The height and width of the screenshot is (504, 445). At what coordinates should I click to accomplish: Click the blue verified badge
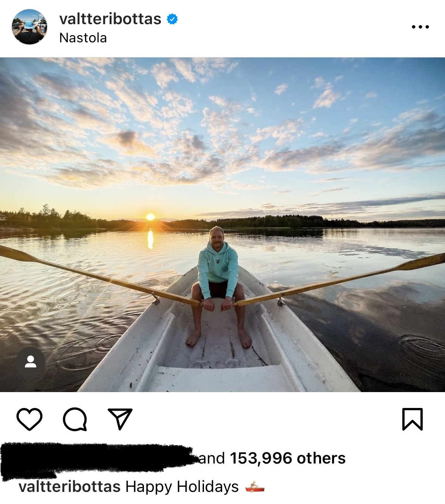click(x=172, y=19)
